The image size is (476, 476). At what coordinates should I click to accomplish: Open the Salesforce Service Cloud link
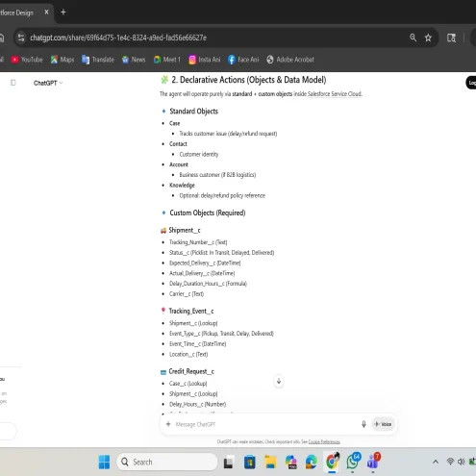(335, 94)
